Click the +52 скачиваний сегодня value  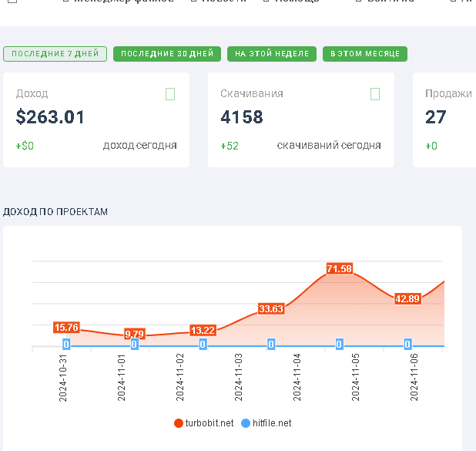click(230, 146)
